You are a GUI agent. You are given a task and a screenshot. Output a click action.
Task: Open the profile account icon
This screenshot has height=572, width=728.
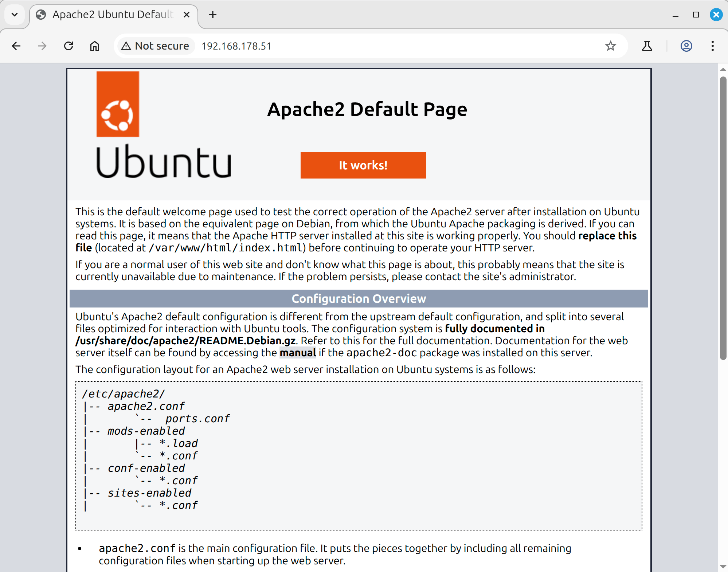pyautogui.click(x=686, y=46)
